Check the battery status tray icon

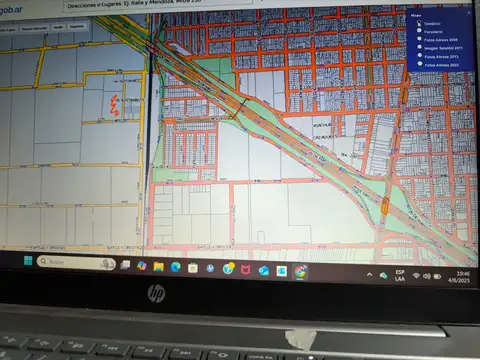[437, 276]
